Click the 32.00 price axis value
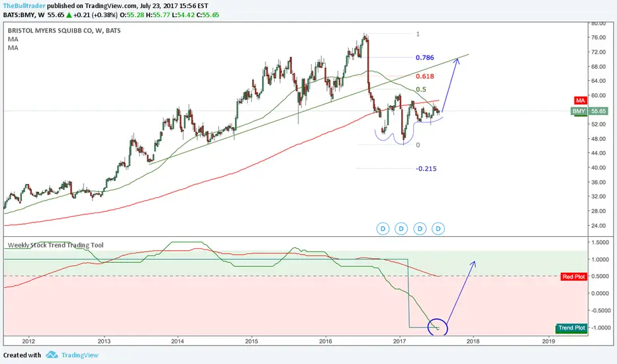The height and width of the screenshot is (364, 617). [598, 197]
